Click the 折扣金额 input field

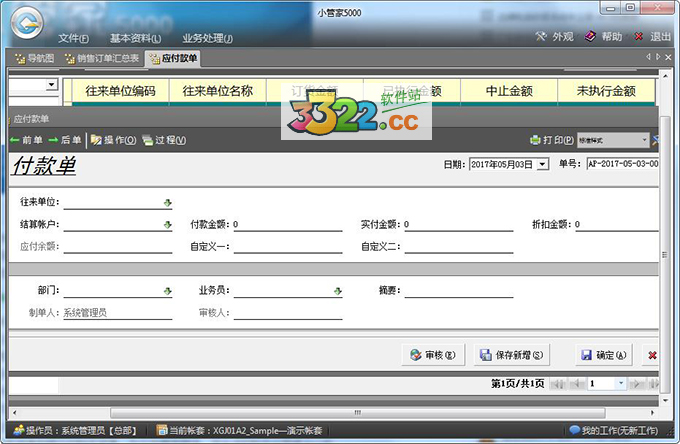coord(617,225)
